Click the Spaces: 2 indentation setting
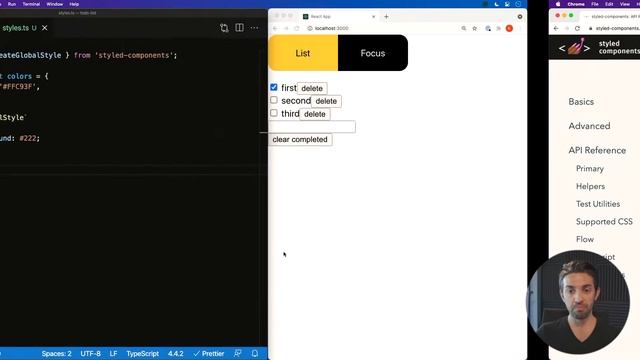The height and width of the screenshot is (360, 640). pos(56,353)
